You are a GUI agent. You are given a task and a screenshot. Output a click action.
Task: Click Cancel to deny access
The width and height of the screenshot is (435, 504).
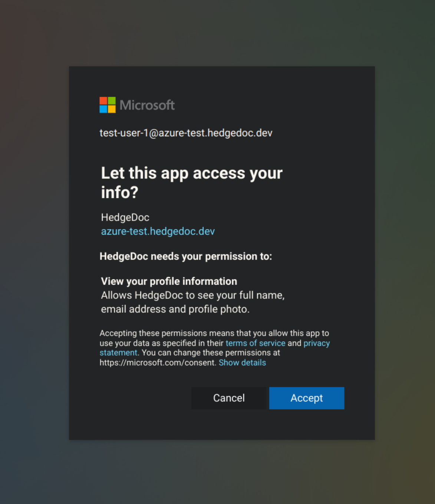228,398
